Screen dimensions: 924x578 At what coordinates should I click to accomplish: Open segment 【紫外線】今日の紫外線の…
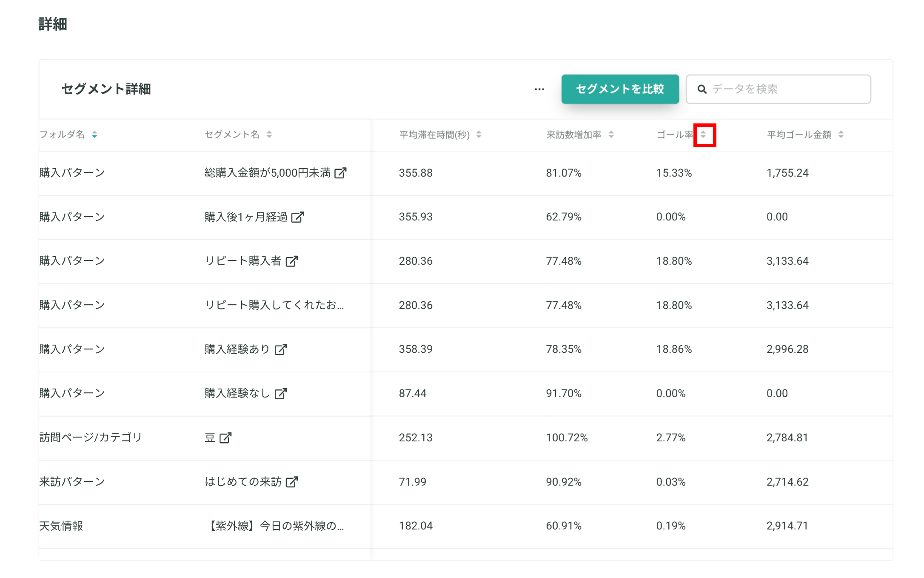coord(274,526)
